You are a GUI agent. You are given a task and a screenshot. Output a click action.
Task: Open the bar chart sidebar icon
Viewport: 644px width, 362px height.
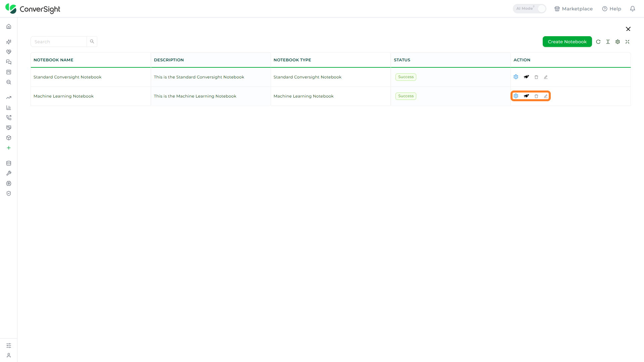click(x=9, y=108)
